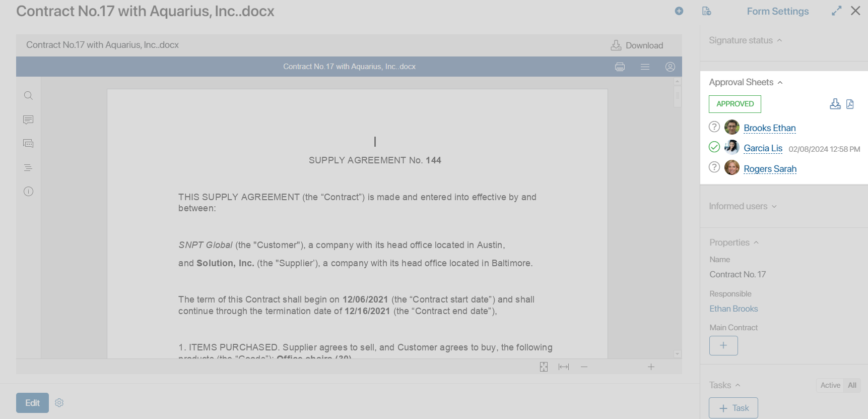
Task: Open the Rogers Sarah approver link
Action: pyautogui.click(x=770, y=169)
